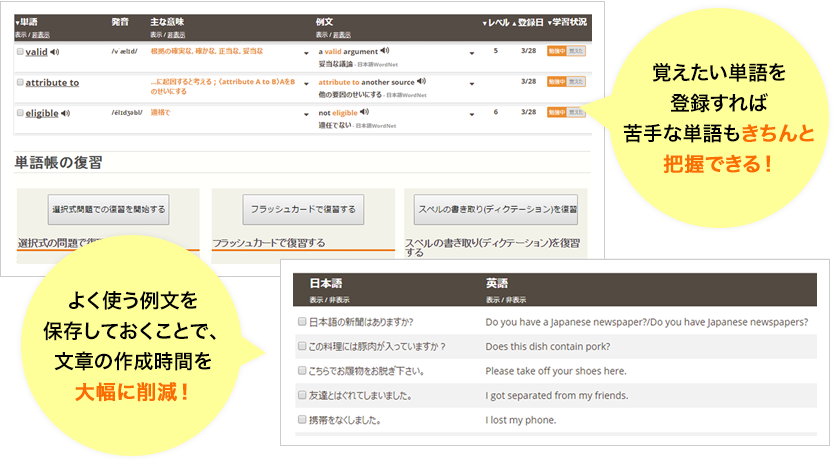
Task: Play audio of example 'not eligible'
Action: click(x=365, y=112)
